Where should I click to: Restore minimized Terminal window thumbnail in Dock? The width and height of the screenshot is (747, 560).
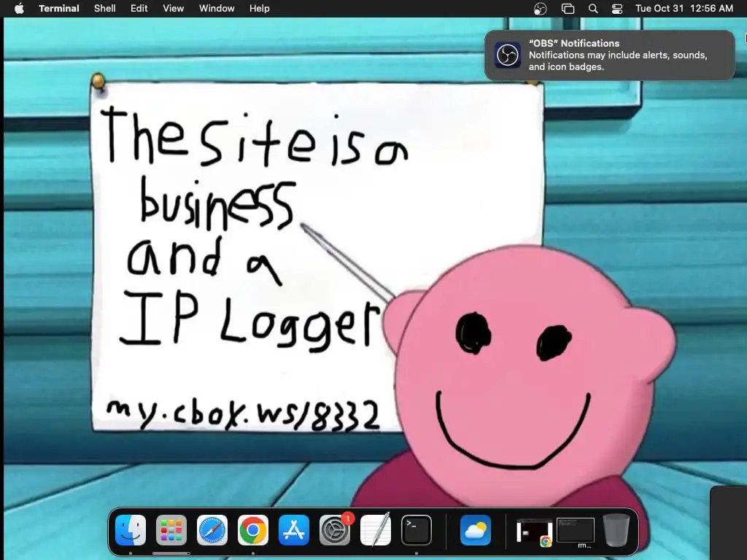576,531
